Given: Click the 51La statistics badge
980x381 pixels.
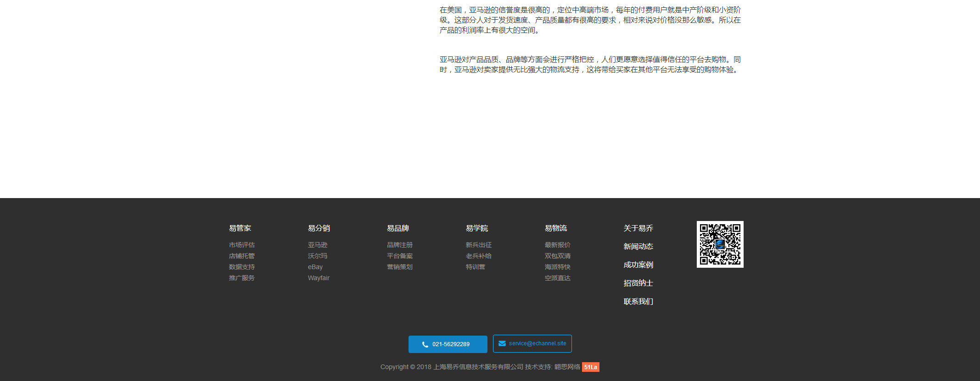Looking at the screenshot, I should pos(590,367).
